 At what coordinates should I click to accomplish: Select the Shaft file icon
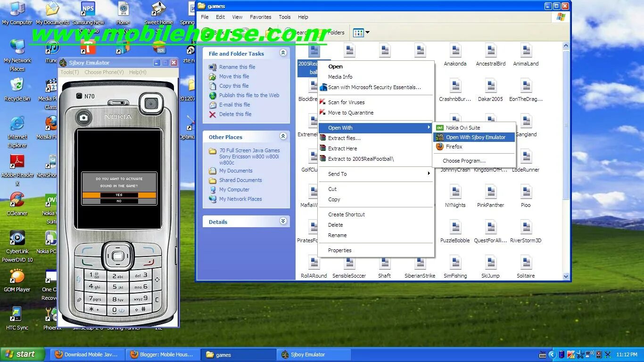(384, 263)
